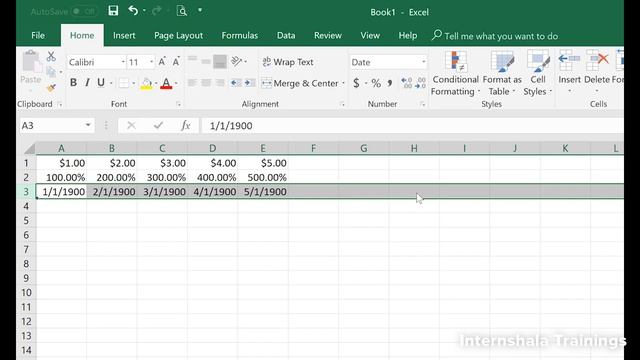
Task: Toggle Wrap Text
Action: [288, 62]
